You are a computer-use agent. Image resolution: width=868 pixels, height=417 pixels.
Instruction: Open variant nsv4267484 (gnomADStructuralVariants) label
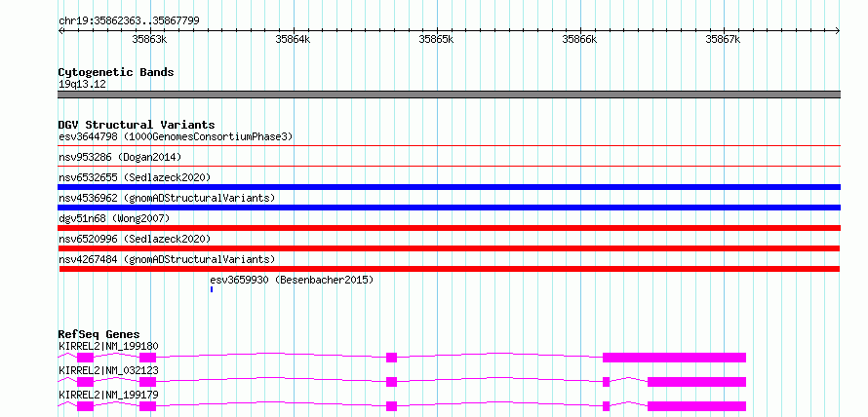coord(167,259)
